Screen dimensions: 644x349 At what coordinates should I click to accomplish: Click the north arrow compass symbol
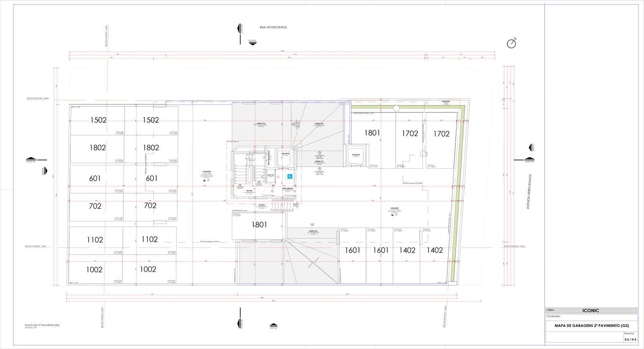pyautogui.click(x=512, y=43)
